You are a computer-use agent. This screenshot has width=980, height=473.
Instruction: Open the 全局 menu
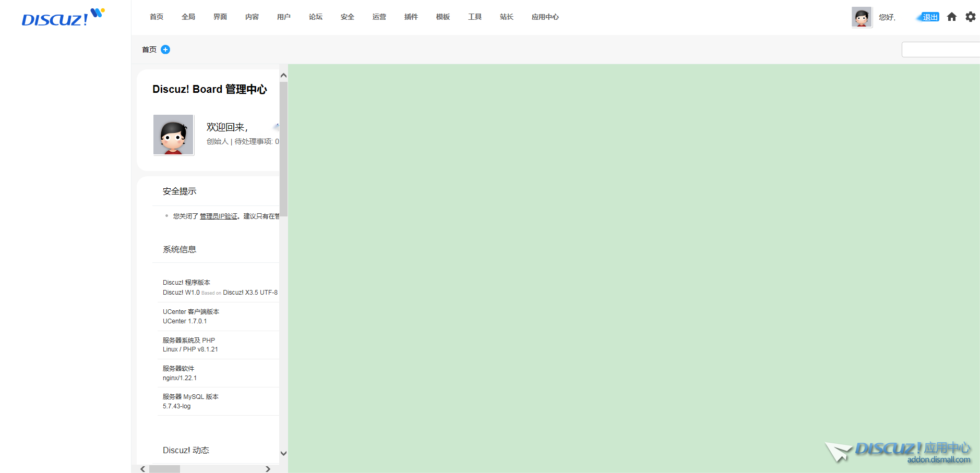point(188,17)
